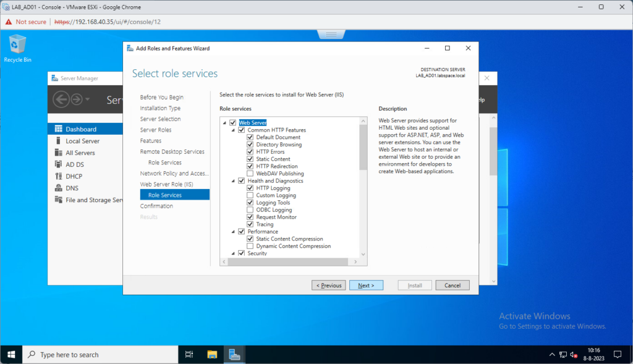Go to Installation Type step
Image resolution: width=633 pixels, height=364 pixels.
(160, 108)
